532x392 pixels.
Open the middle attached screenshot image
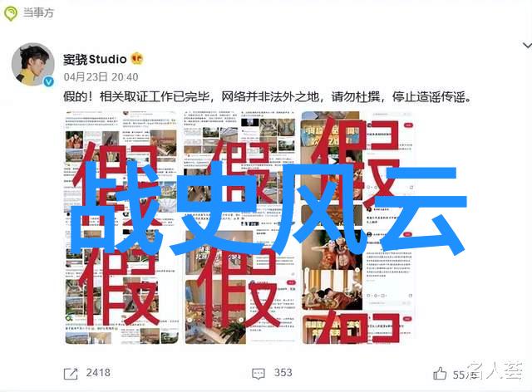click(239, 228)
